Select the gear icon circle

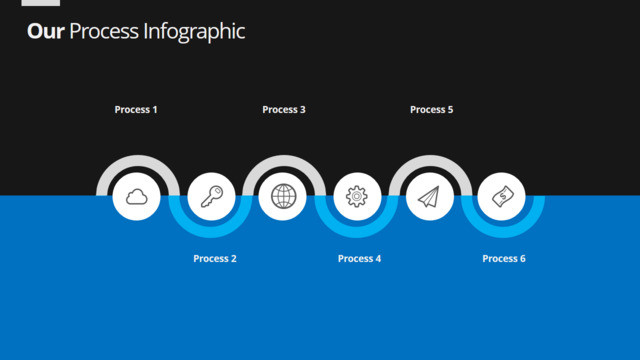click(x=358, y=197)
